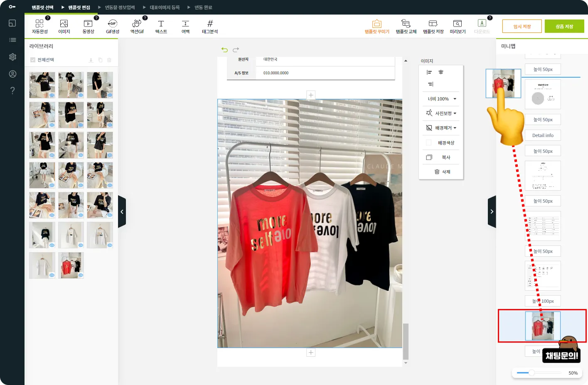
Task: Expand the 사진보정 photo correction dropdown
Action: 441,113
